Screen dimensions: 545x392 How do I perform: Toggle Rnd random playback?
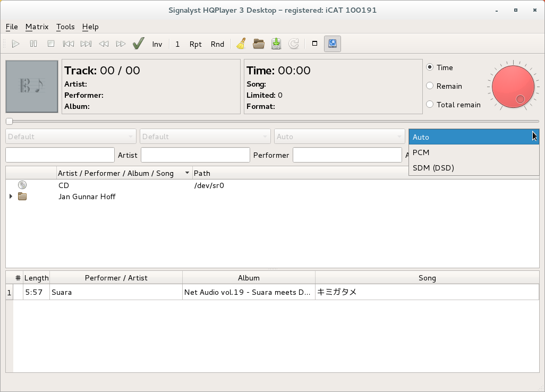pyautogui.click(x=217, y=44)
